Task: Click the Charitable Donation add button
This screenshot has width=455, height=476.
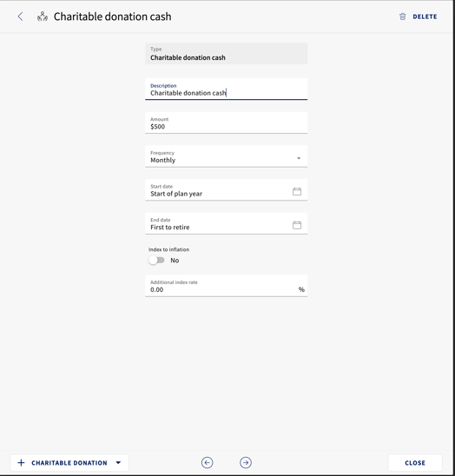Action: tap(69, 463)
